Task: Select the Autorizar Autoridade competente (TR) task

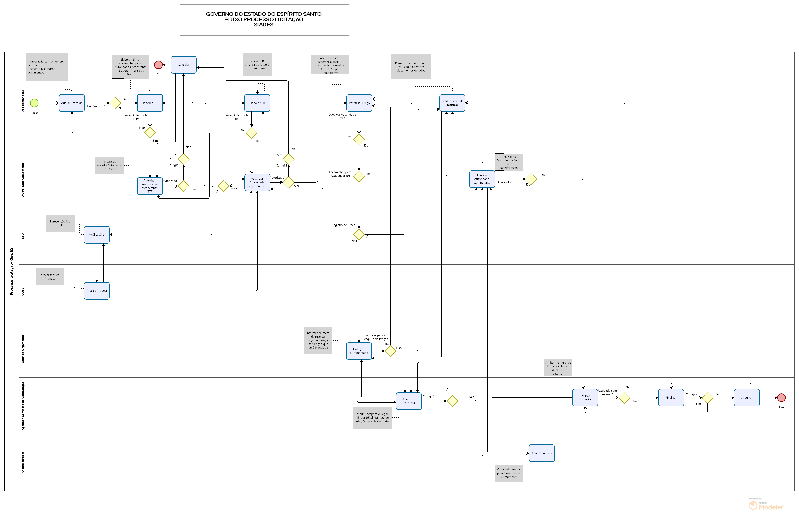Action: [257, 183]
